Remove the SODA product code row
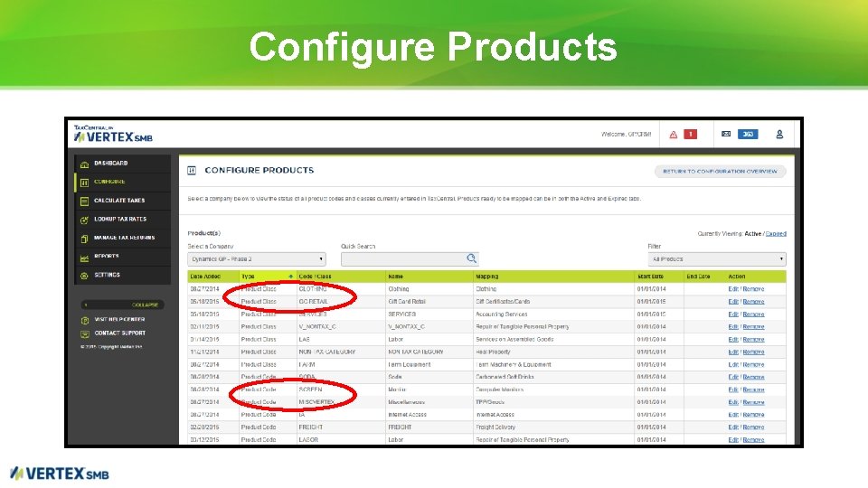 pyautogui.click(x=753, y=377)
